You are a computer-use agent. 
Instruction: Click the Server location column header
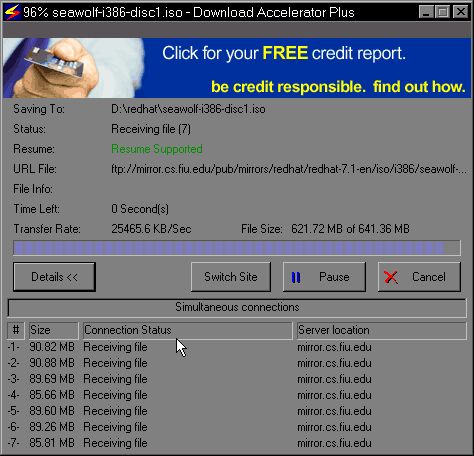382,330
